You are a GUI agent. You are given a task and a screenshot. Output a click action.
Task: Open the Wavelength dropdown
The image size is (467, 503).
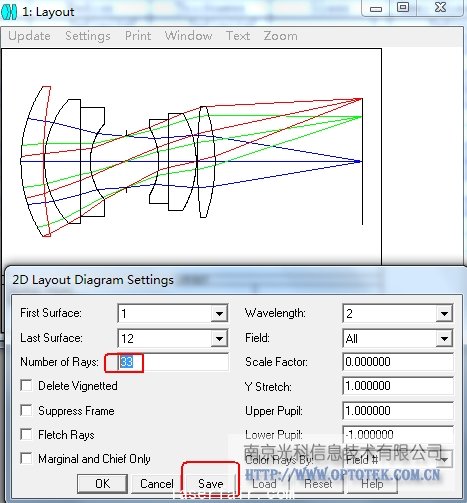(x=444, y=313)
